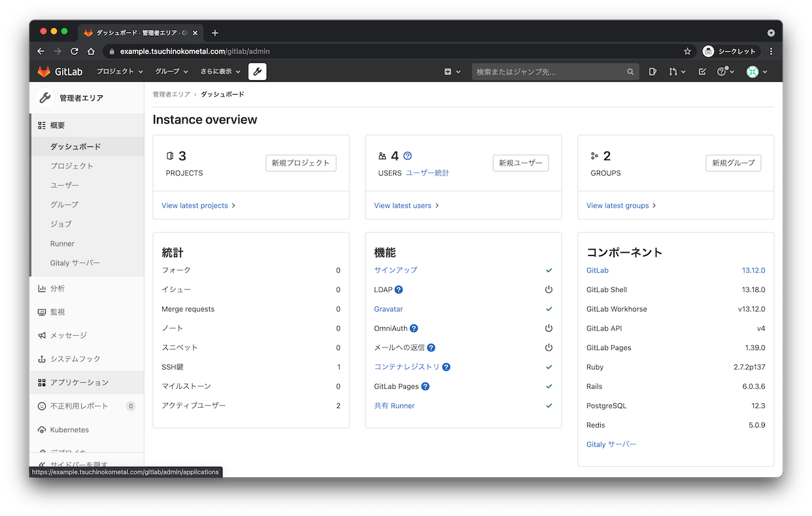Viewport: 812px width, 516px height.
Task: Click the bookmark star in address bar
Action: point(687,51)
